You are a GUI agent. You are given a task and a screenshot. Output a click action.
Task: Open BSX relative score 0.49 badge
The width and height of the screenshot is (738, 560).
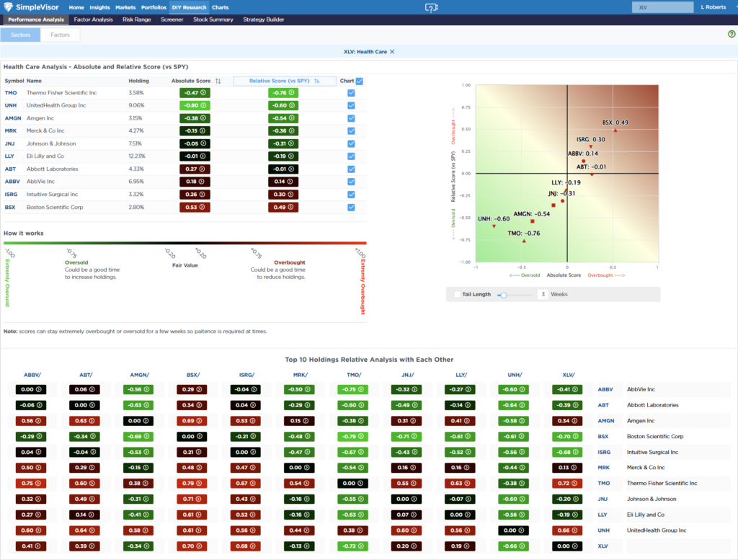[x=283, y=207]
